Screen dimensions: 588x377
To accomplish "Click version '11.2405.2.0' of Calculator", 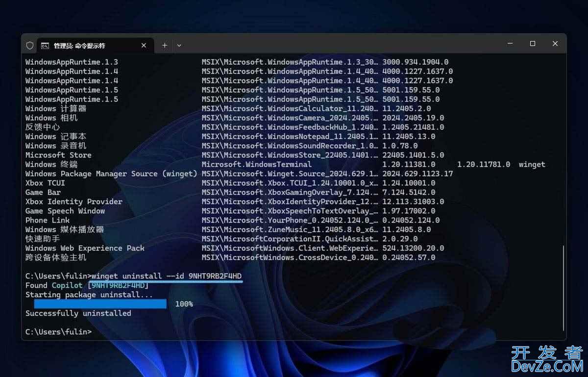I will (x=407, y=108).
